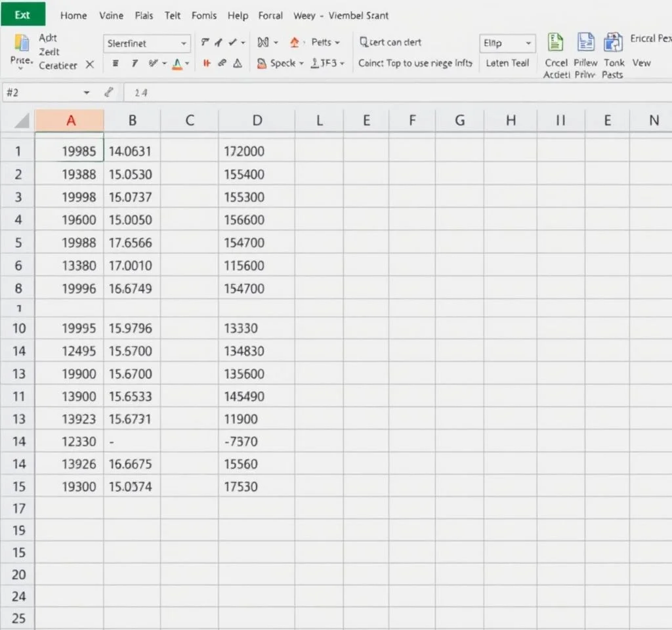Select the column D header
The height and width of the screenshot is (630, 672).
[x=257, y=120]
